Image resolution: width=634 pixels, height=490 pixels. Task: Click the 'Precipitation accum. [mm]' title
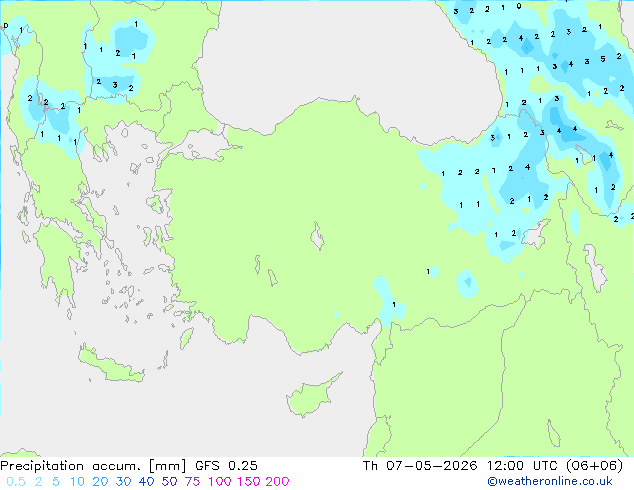pyautogui.click(x=93, y=466)
